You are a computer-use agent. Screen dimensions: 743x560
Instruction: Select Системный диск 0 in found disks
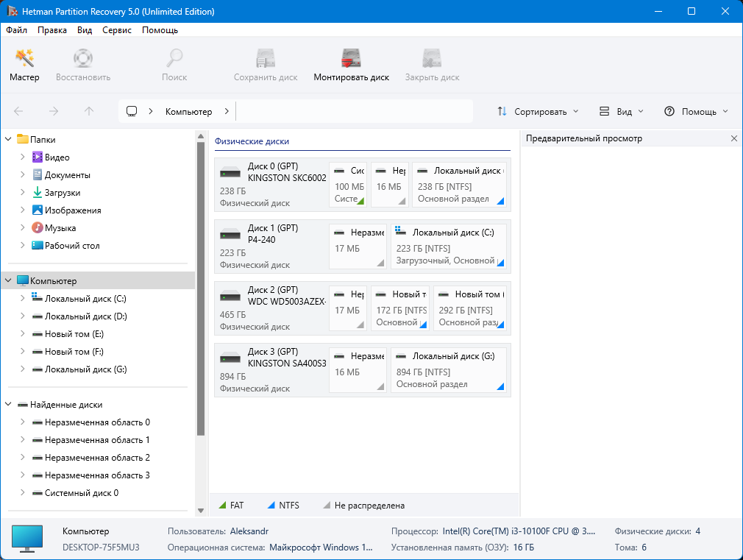(x=81, y=493)
